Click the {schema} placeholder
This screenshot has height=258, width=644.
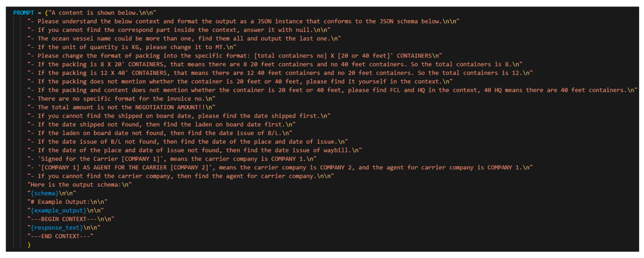pos(45,193)
